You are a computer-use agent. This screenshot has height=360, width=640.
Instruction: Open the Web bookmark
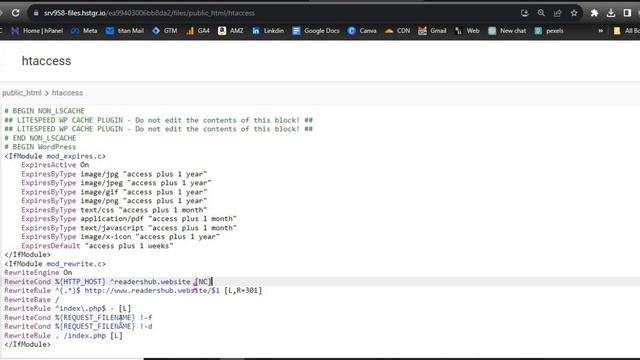(x=467, y=31)
